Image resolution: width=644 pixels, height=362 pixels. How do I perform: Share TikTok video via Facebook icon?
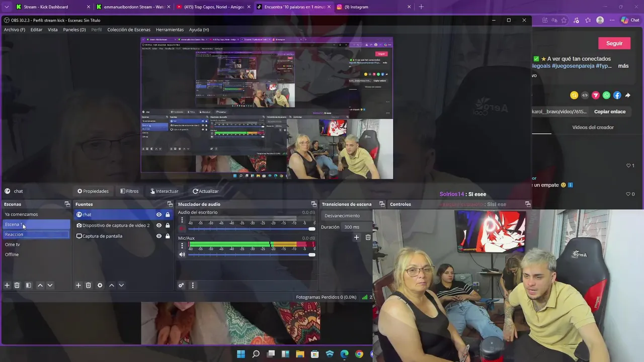pos(617,95)
